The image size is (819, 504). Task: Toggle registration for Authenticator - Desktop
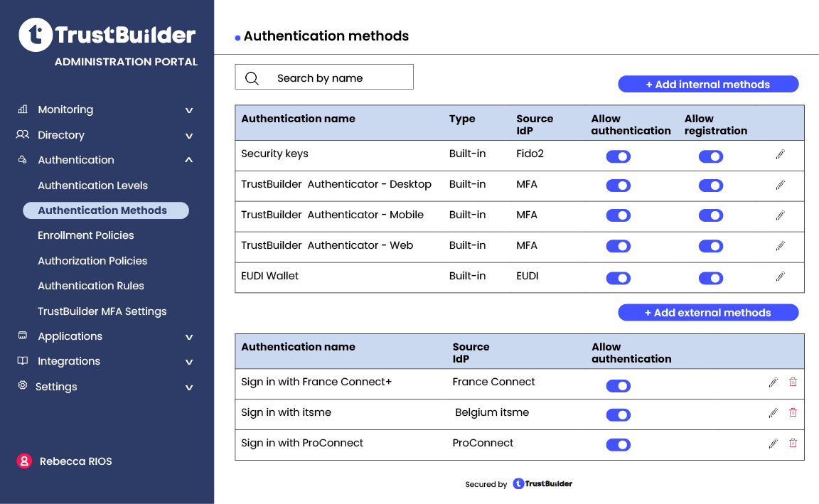pyautogui.click(x=711, y=186)
